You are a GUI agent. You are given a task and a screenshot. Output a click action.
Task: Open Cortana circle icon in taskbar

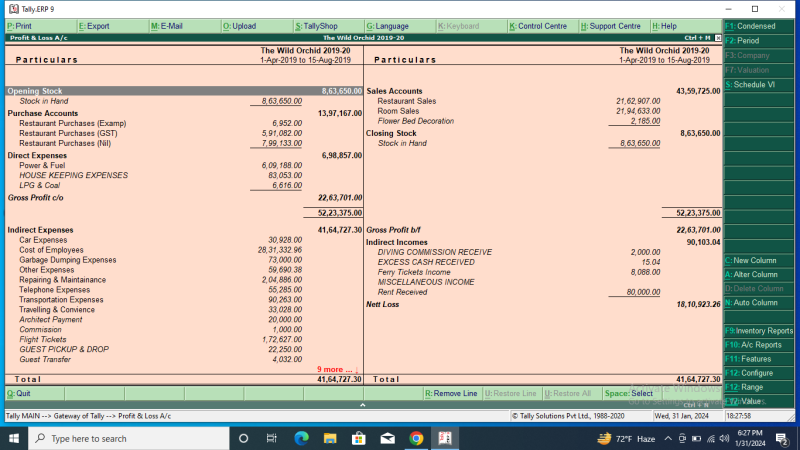coord(243,438)
